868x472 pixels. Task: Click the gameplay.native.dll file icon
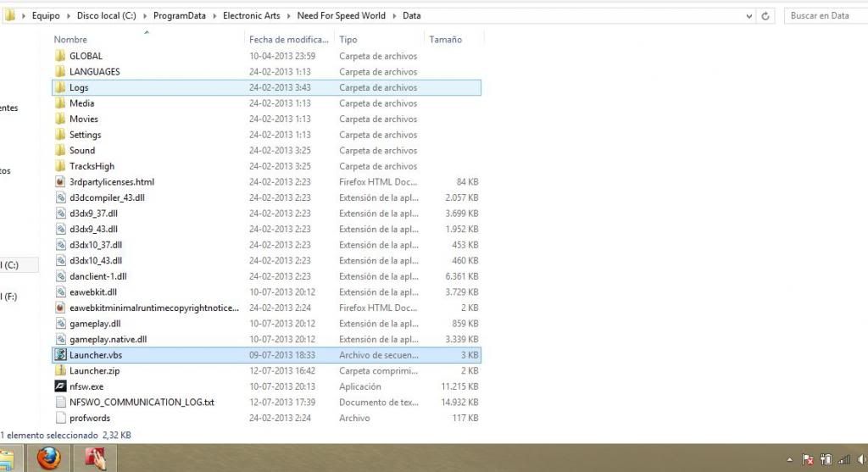(x=60, y=339)
